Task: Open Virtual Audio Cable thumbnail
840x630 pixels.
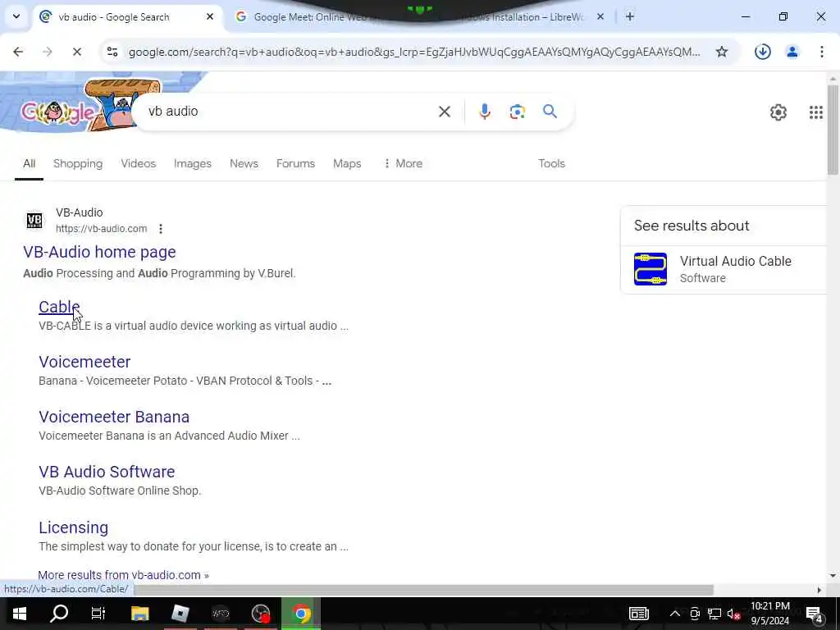Action: pyautogui.click(x=650, y=269)
